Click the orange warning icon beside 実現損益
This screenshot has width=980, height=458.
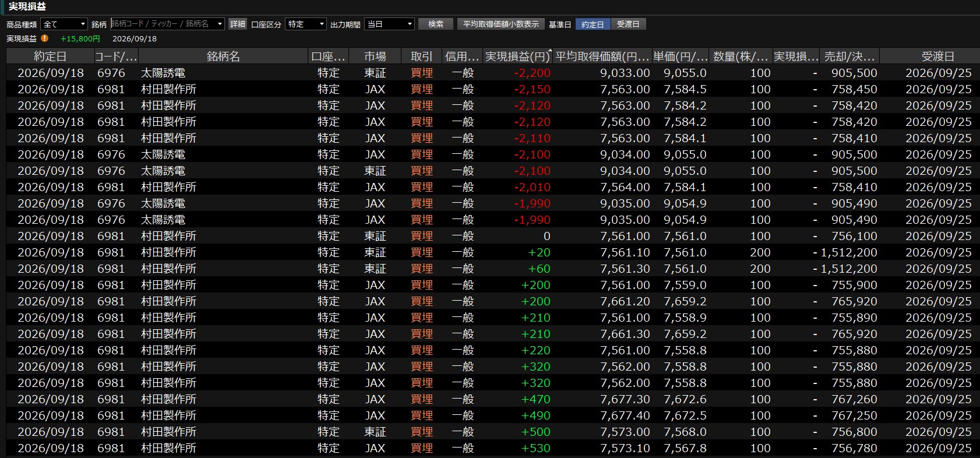pos(45,38)
